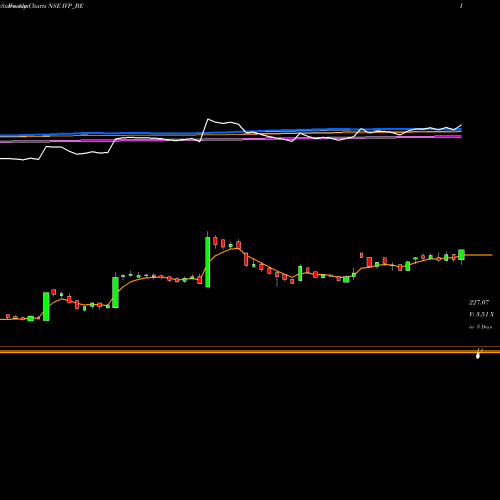Click the "Days" label under the volume
Viewport: 500px width, 500px height.
click(x=480, y=327)
